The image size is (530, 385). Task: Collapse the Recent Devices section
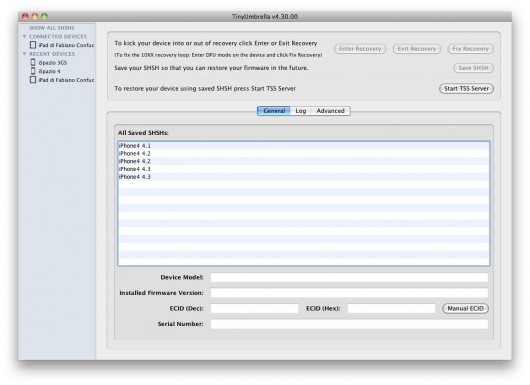pos(24,54)
